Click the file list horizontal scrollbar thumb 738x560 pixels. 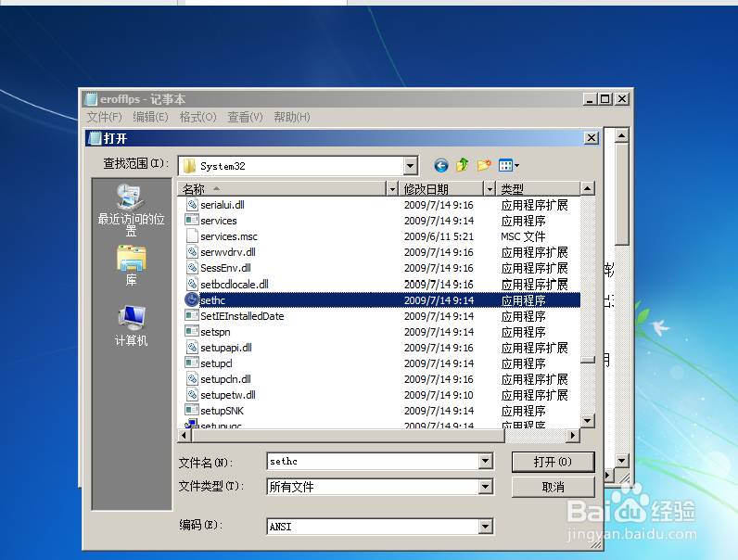pos(348,436)
